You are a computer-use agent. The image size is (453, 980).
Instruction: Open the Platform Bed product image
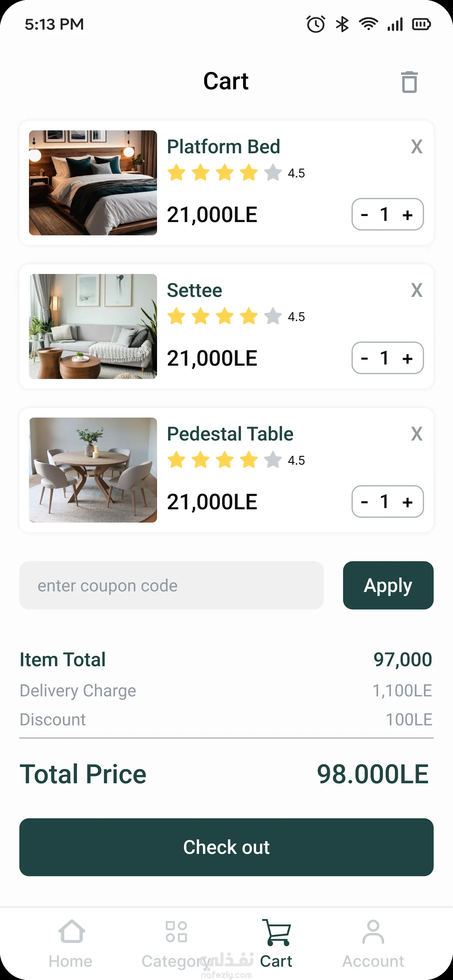[x=93, y=183]
